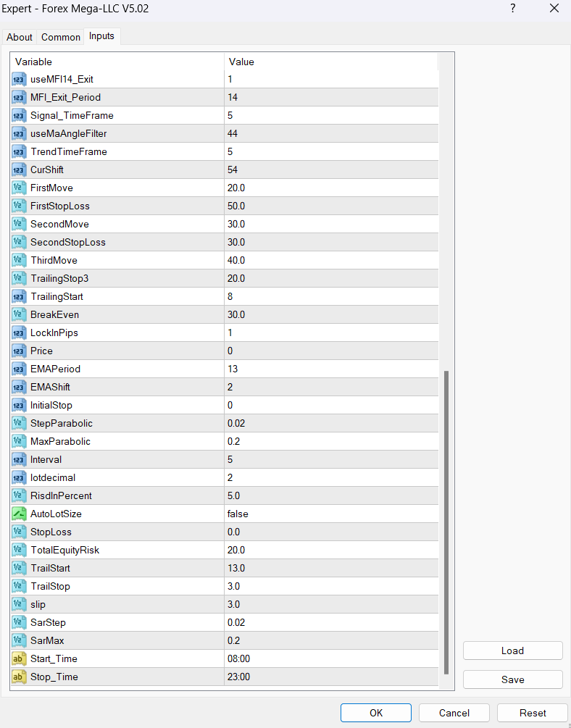This screenshot has height=728, width=571.
Task: Click the icon next to TrailingStop3
Action: click(x=19, y=279)
